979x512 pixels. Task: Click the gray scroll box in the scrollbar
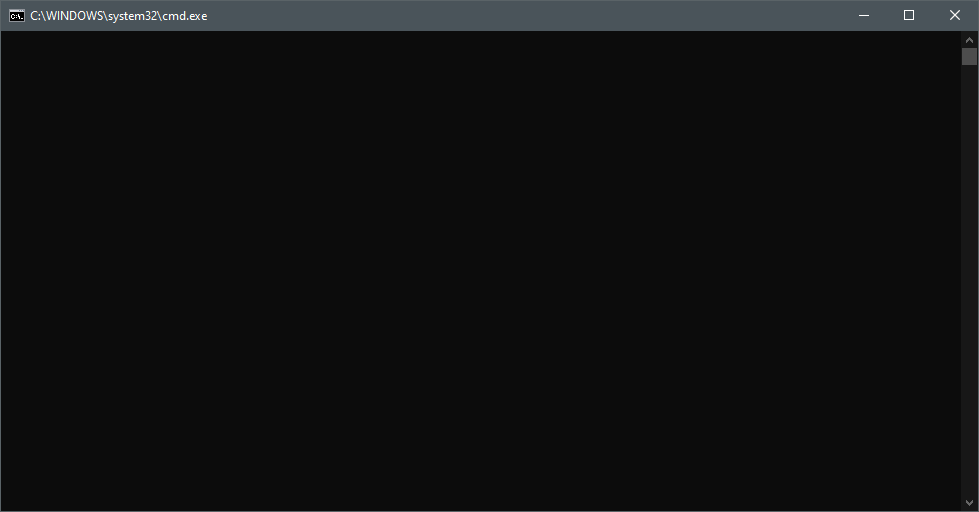click(969, 57)
